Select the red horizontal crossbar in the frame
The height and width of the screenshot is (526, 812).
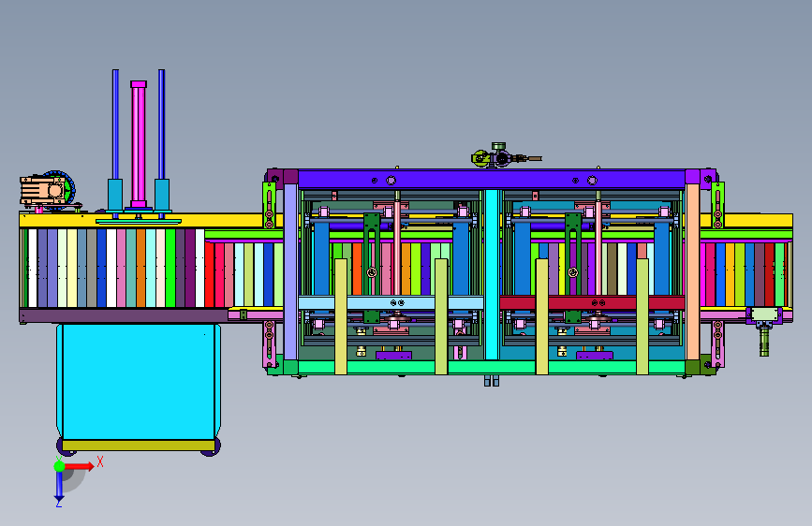[x=592, y=302]
